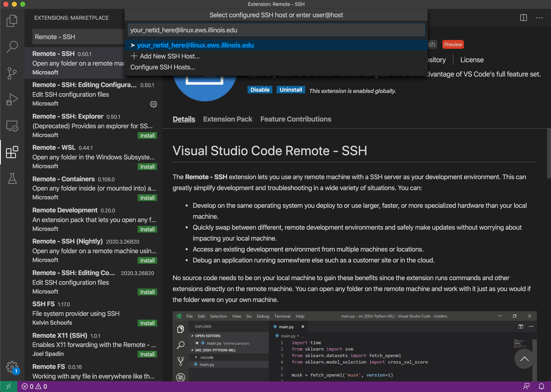
Task: Switch to the Feature Contributions tab
Action: pyautogui.click(x=296, y=119)
